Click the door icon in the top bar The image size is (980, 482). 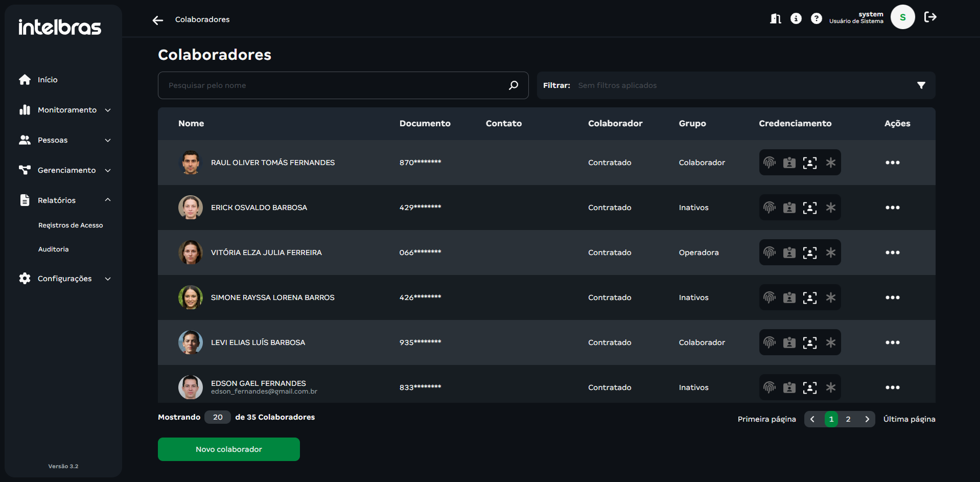pos(776,19)
